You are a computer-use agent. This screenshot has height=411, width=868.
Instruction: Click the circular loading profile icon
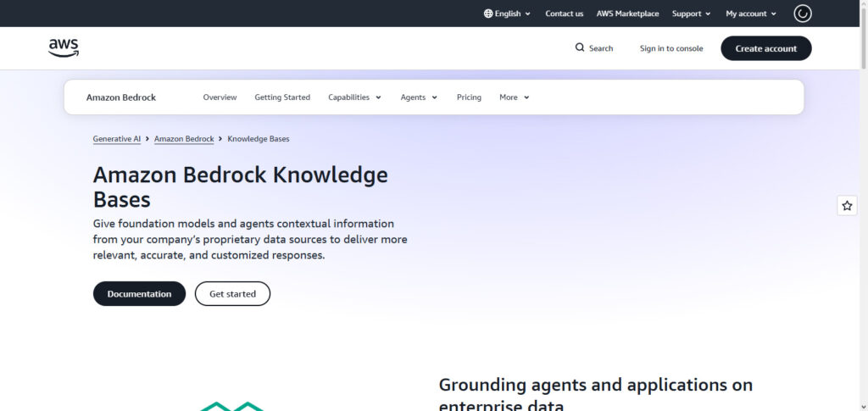[x=803, y=14]
